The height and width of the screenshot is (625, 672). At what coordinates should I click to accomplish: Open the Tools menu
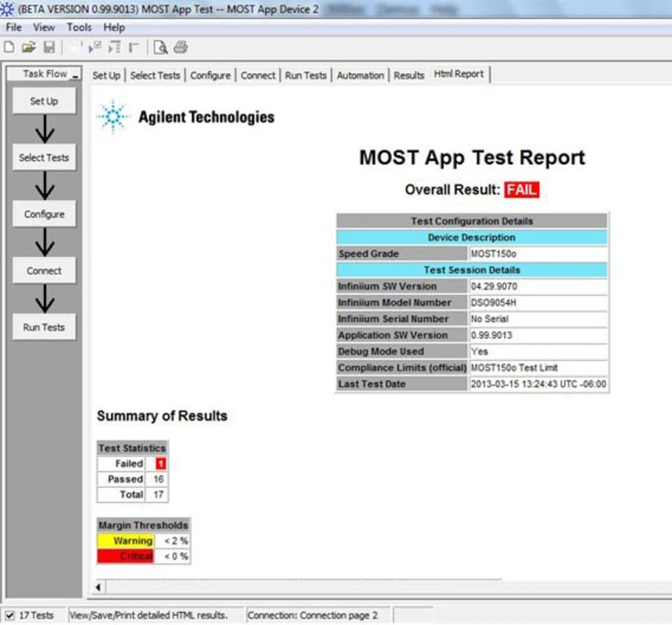79,27
